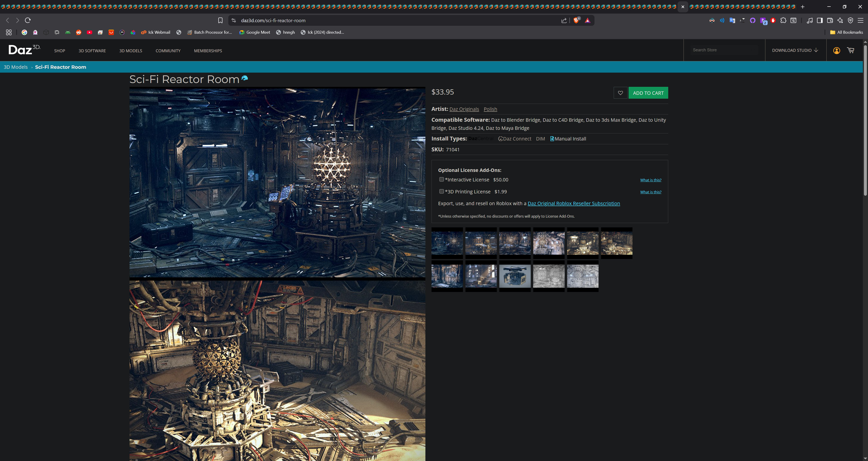Open site settings icon left of the URL
Viewport: 868px width, 461px height.
234,20
